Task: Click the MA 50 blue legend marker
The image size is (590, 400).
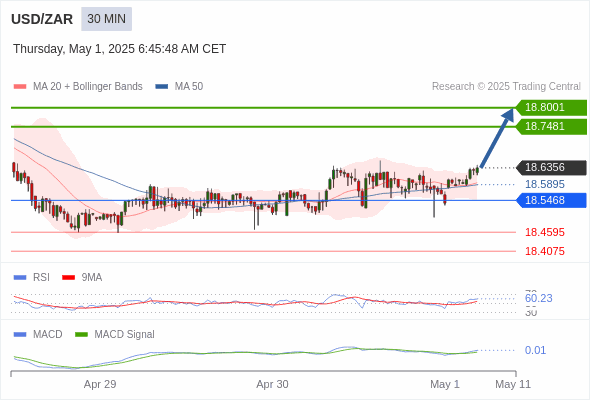Action: (162, 87)
